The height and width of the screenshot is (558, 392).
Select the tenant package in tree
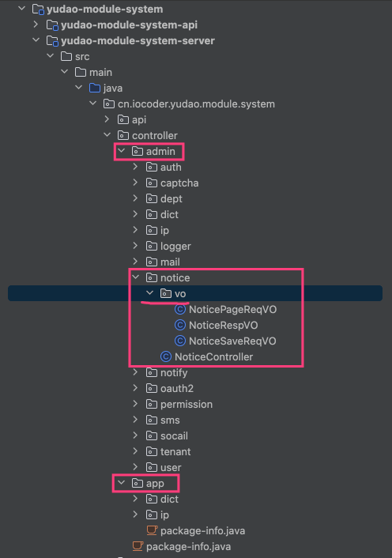click(x=175, y=451)
